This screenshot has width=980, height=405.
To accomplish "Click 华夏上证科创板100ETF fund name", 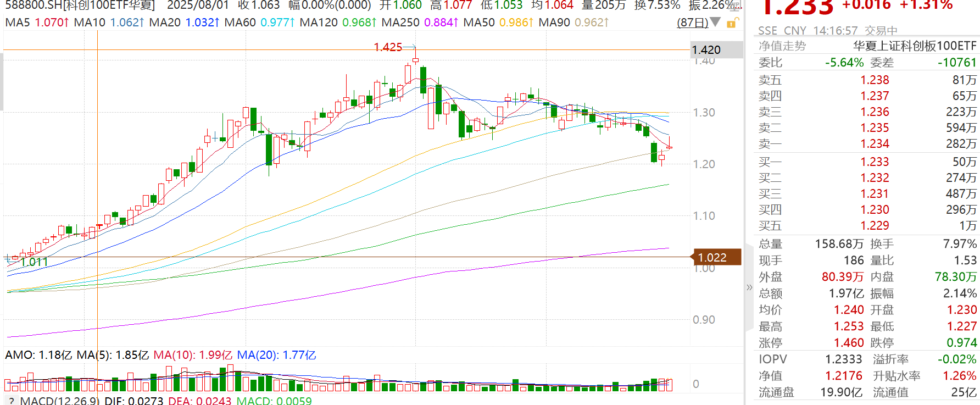I will click(x=915, y=46).
